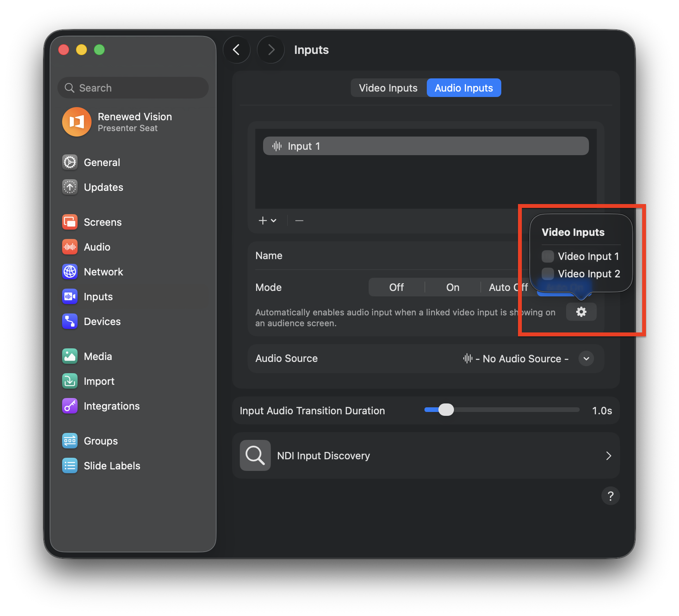Open the Updates icon in sidebar

point(70,187)
